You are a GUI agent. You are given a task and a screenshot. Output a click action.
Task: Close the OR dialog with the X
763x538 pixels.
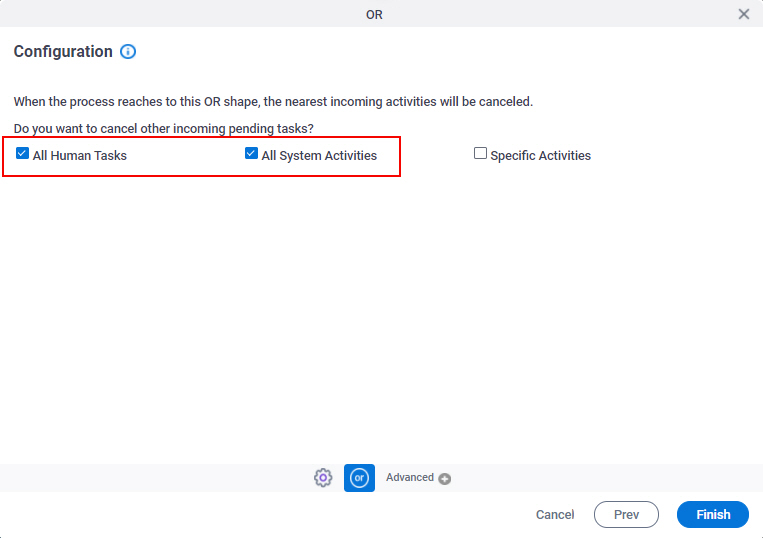click(744, 14)
